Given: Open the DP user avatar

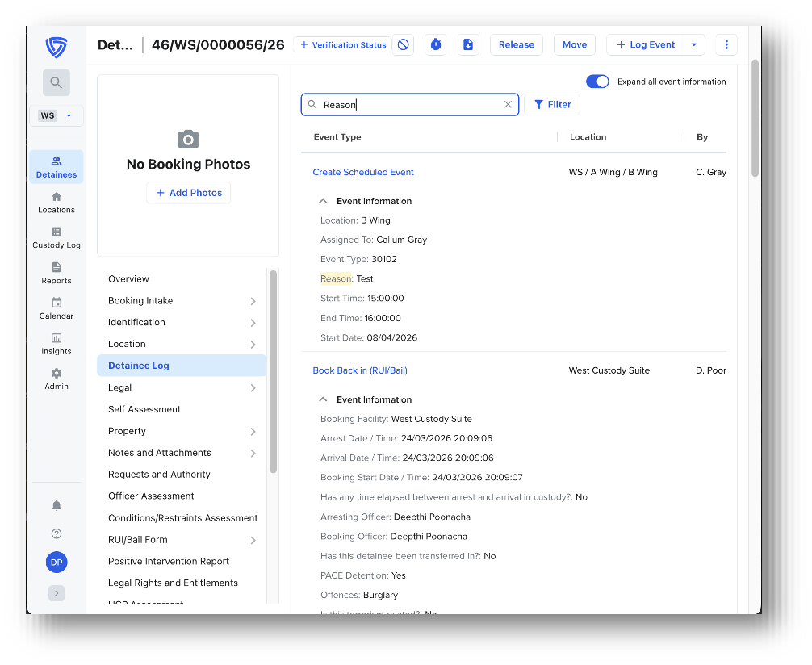Looking at the screenshot, I should [57, 562].
